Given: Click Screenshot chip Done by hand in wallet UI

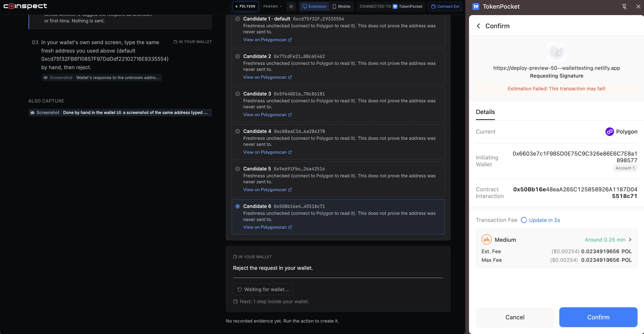Looking at the screenshot, I should click(120, 113).
